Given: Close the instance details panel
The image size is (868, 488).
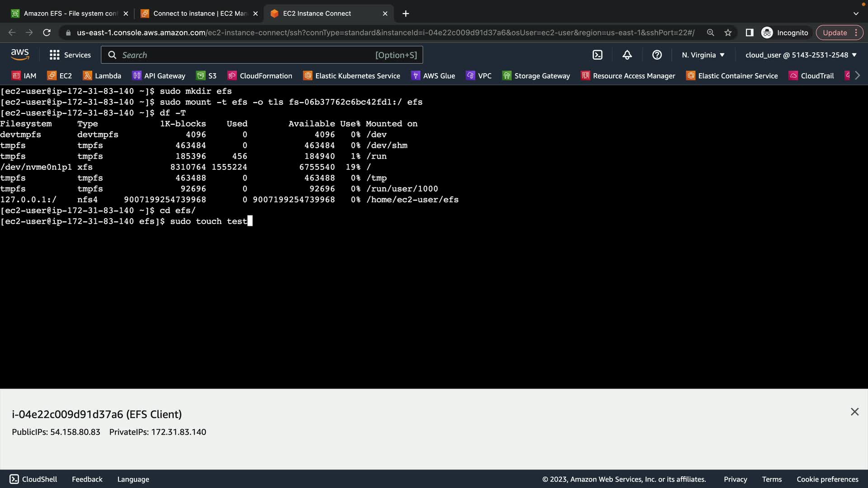Looking at the screenshot, I should point(854,412).
